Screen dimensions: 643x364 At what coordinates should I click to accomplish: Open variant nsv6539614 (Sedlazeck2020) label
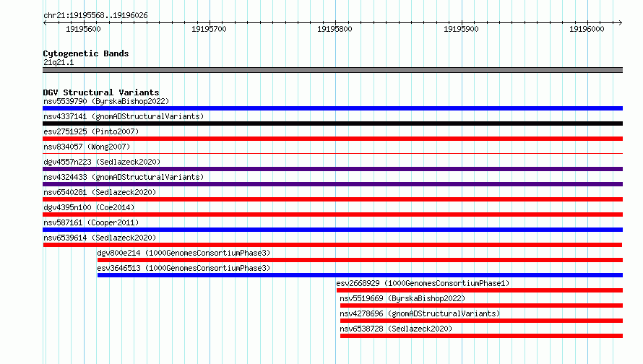[x=100, y=238]
